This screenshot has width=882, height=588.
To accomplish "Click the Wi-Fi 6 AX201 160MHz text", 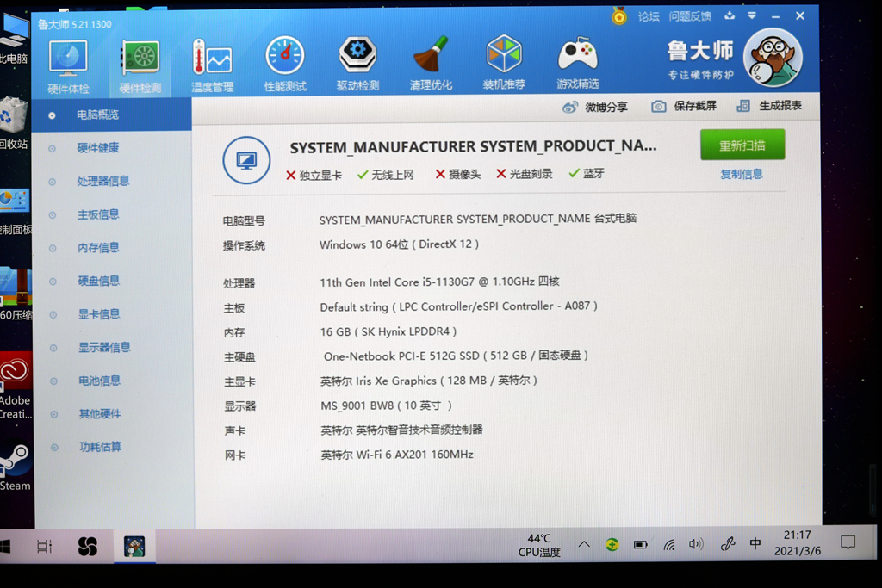I will 396,455.
